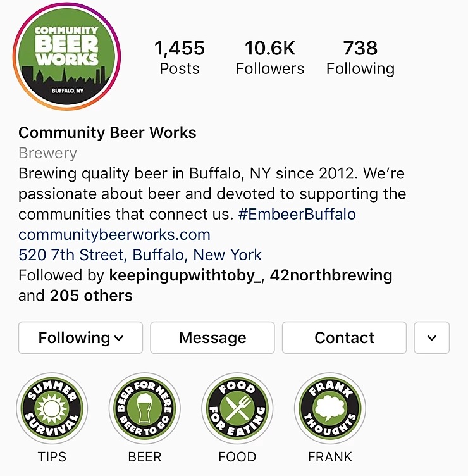Open the Following dropdown button
This screenshot has width=468, height=476.
pos(80,337)
